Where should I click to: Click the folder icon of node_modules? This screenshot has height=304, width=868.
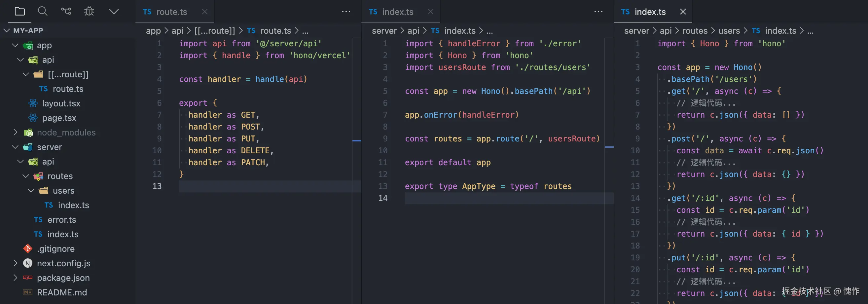tap(28, 133)
